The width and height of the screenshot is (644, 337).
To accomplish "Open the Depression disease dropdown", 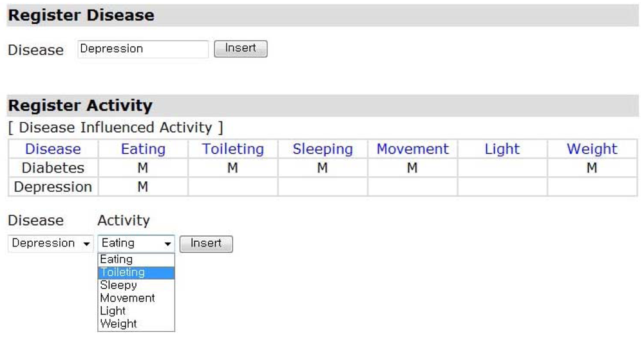I will point(51,244).
